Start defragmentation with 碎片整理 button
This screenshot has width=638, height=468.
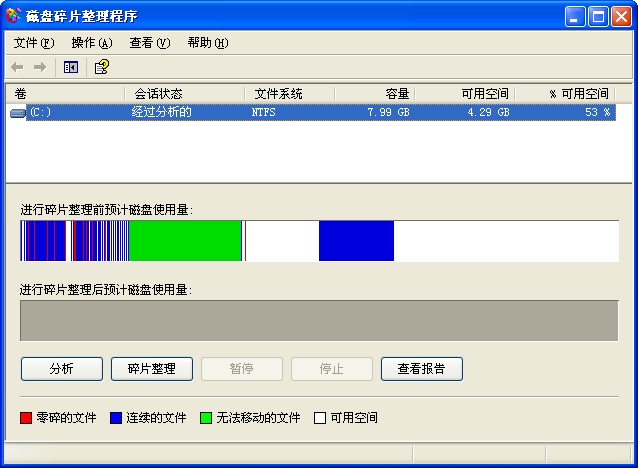tap(152, 369)
